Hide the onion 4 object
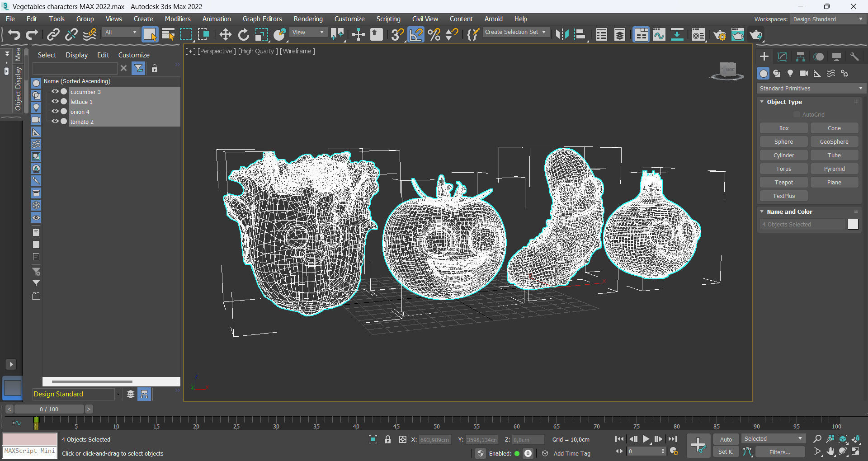Viewport: 868px width, 461px height. pos(55,111)
